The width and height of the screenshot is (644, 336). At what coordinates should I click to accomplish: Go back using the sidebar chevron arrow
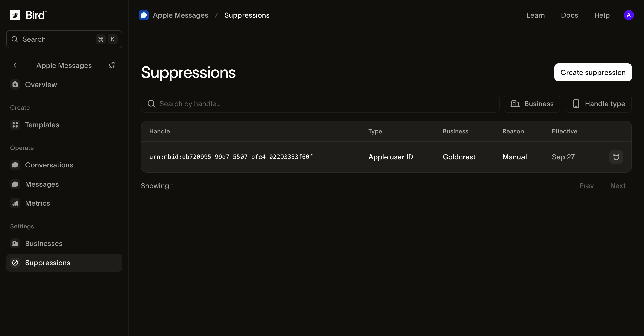[15, 65]
